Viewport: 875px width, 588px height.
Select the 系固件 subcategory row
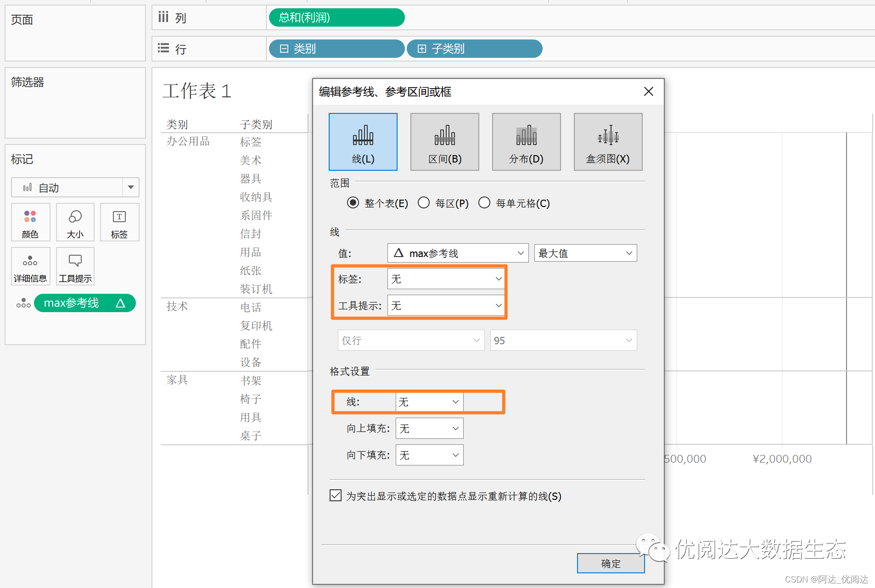click(x=256, y=215)
